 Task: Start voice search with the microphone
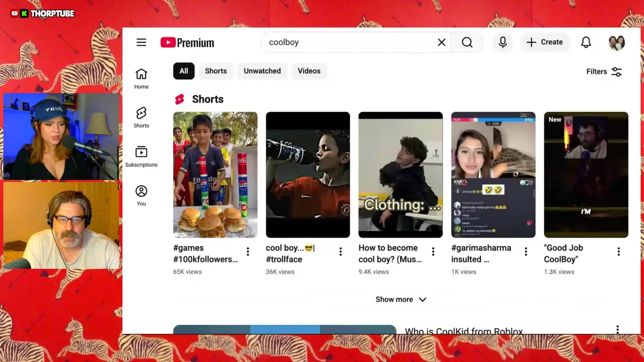click(503, 42)
